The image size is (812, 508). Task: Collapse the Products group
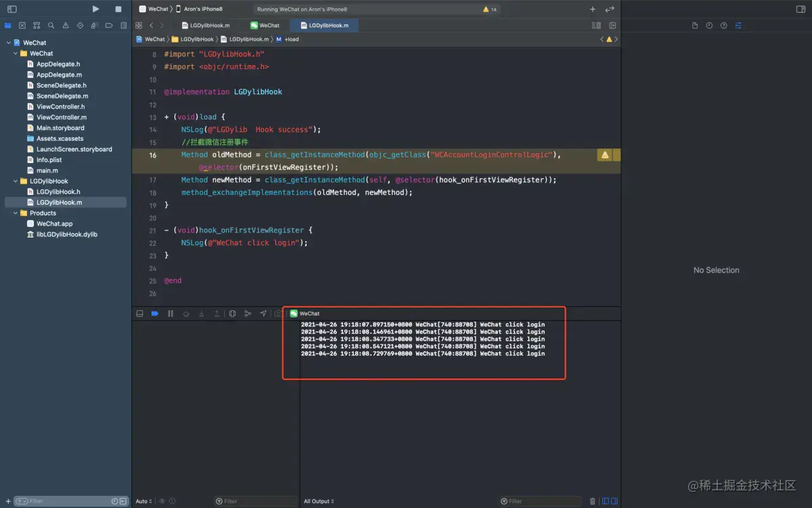pyautogui.click(x=16, y=213)
